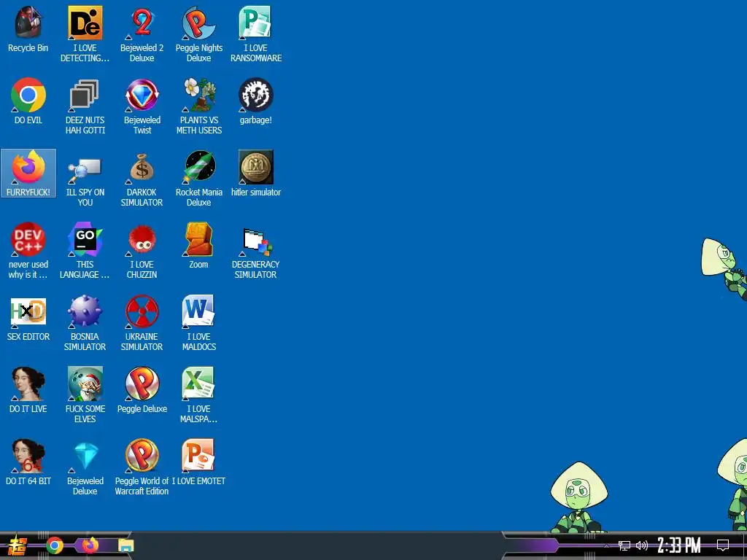Open File Explorer from the taskbar
Viewport: 747px width, 560px height.
pyautogui.click(x=125, y=545)
